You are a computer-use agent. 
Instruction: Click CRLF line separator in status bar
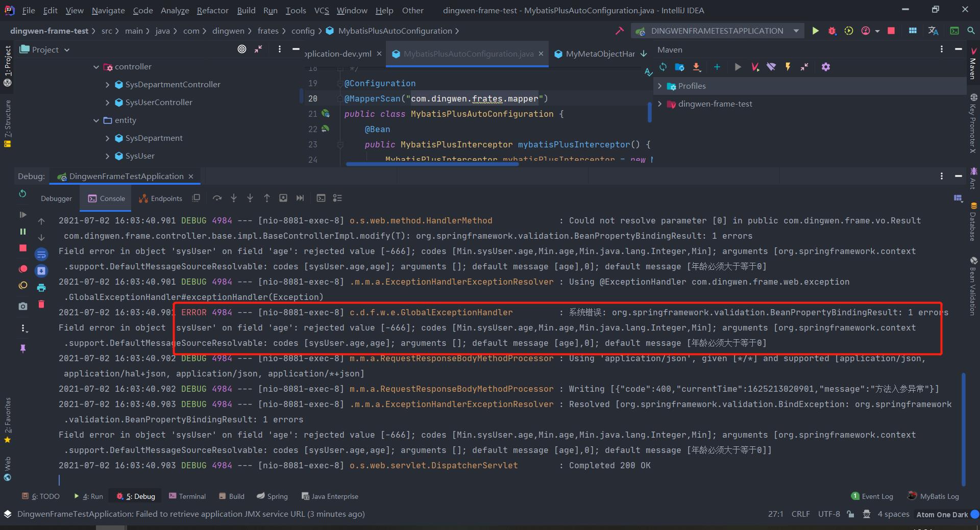click(800, 514)
